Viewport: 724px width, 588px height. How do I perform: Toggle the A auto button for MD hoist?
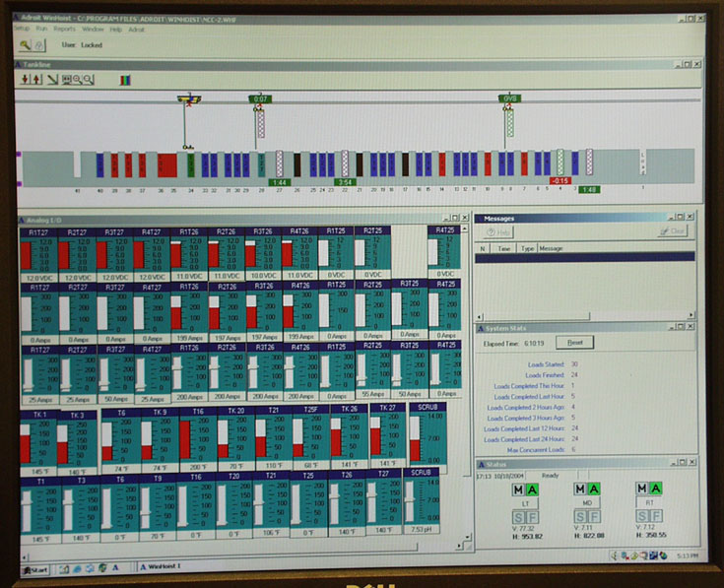point(594,489)
